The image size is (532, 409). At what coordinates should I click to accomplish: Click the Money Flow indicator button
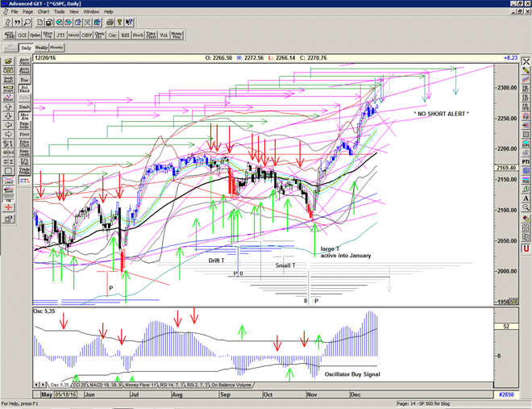click(x=176, y=35)
